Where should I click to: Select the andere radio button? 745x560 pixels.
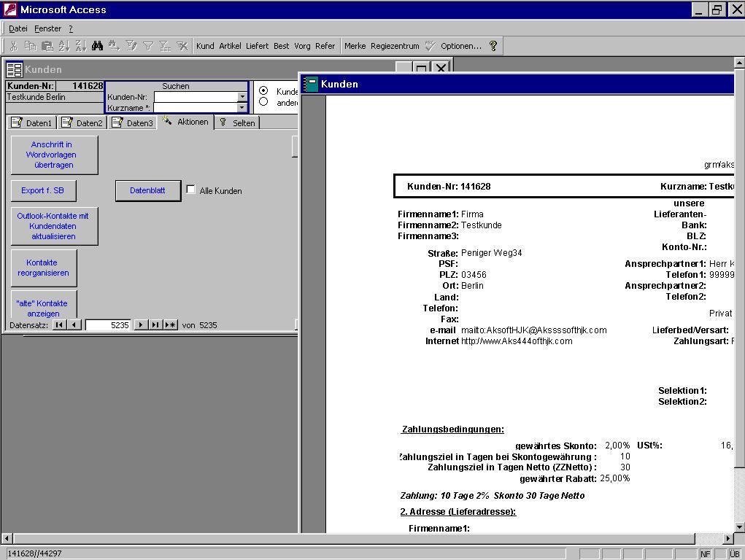tap(263, 102)
